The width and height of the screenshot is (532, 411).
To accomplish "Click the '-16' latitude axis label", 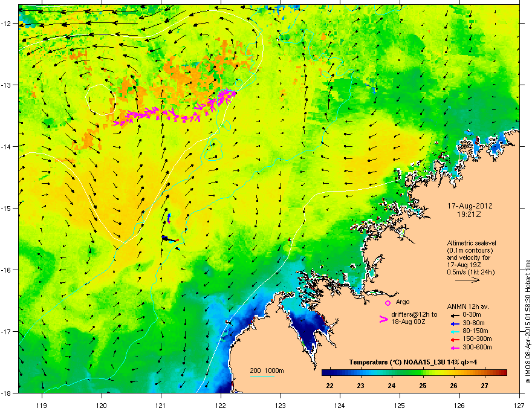I will 6,270.
